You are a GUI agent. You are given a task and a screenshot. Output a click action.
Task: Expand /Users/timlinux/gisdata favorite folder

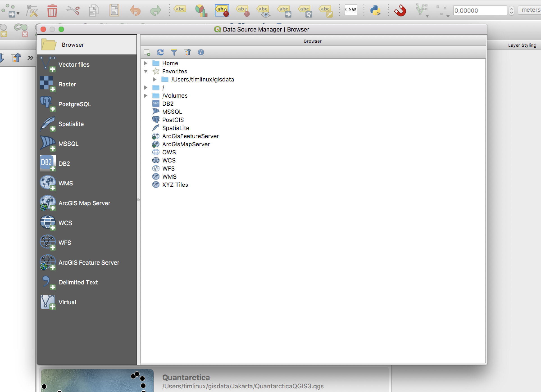[x=155, y=79]
